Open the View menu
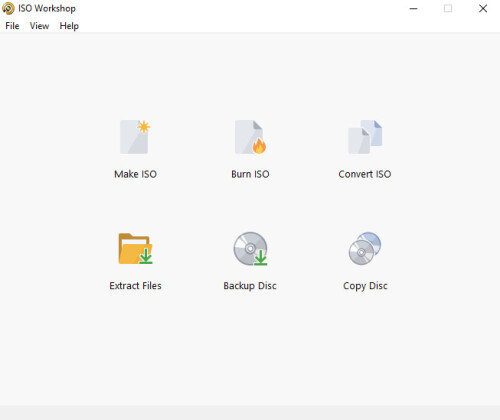The width and height of the screenshot is (500, 420). point(39,26)
